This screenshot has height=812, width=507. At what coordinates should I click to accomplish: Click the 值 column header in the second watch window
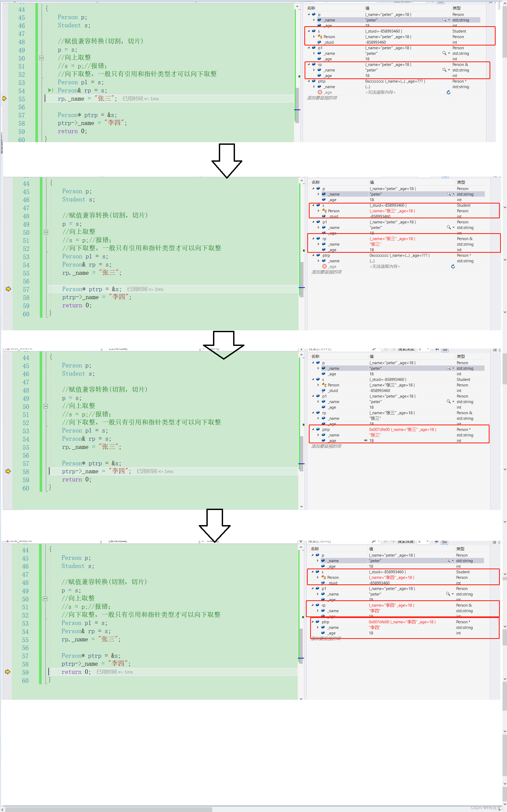[372, 182]
